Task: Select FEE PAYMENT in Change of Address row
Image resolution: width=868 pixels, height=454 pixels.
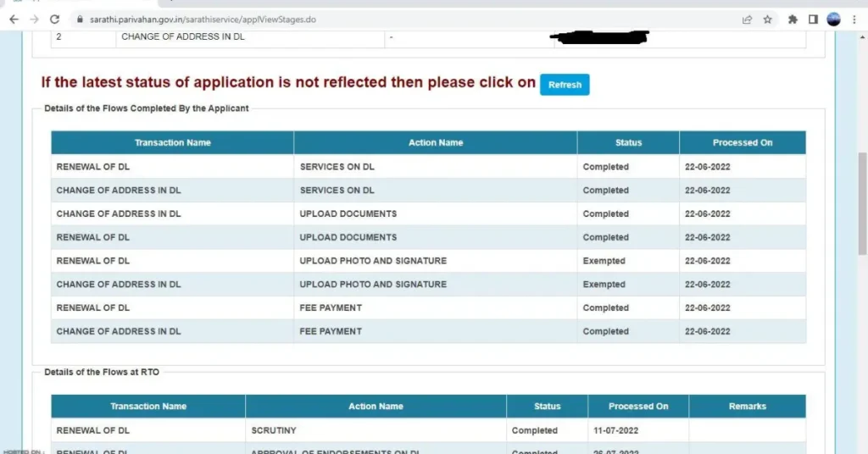Action: [x=331, y=331]
